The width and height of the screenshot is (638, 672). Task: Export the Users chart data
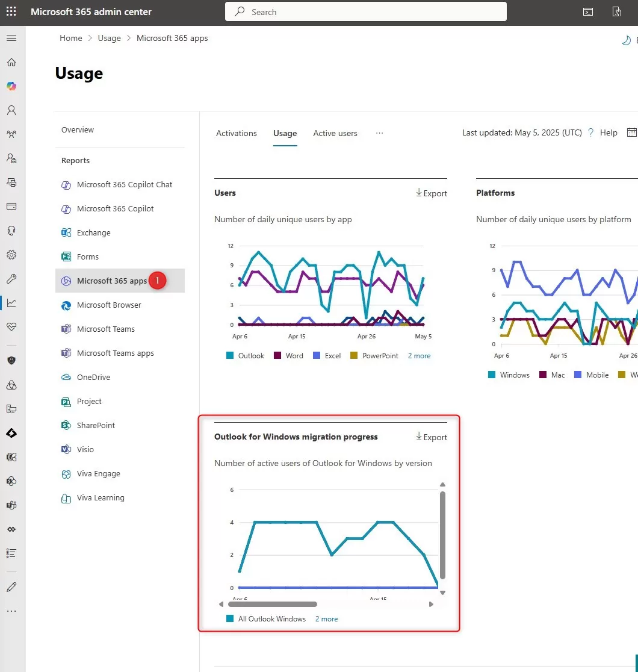pos(432,193)
